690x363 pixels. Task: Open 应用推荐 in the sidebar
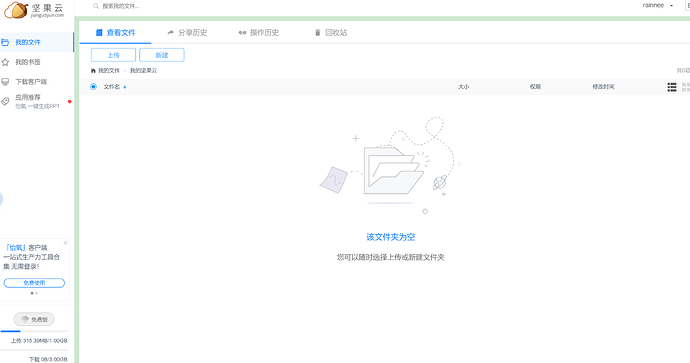(x=37, y=101)
